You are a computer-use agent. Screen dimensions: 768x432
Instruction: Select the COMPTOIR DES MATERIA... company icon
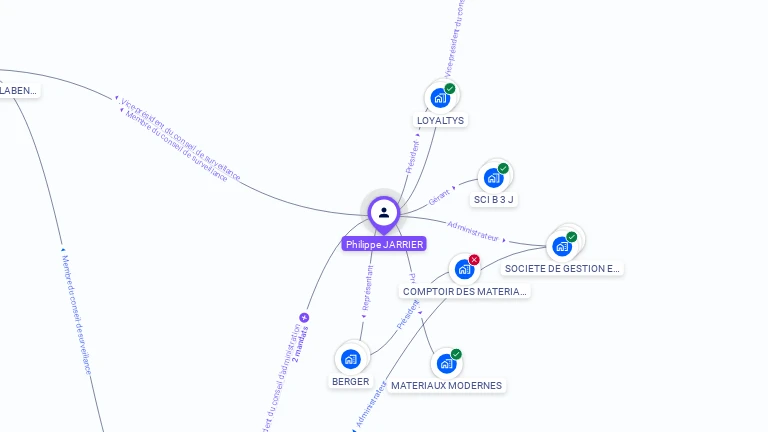(464, 269)
